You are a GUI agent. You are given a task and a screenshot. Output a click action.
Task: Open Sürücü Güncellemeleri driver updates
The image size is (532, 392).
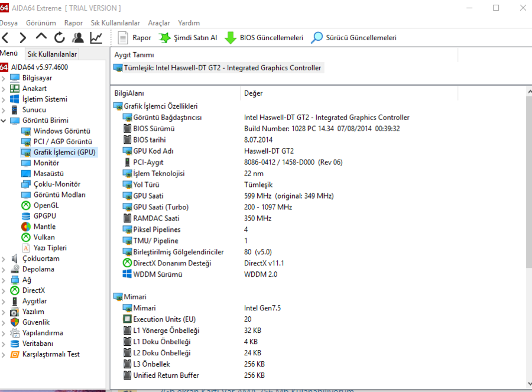tap(354, 38)
